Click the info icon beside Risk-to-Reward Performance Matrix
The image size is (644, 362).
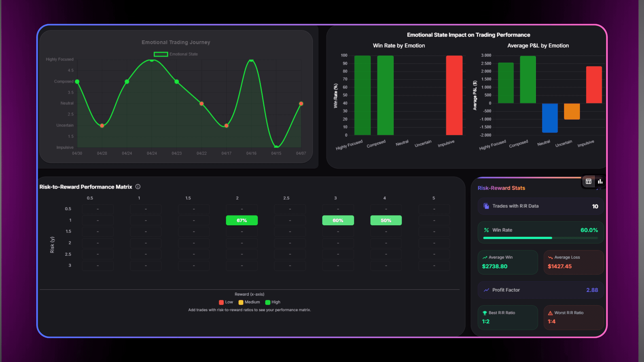click(138, 187)
